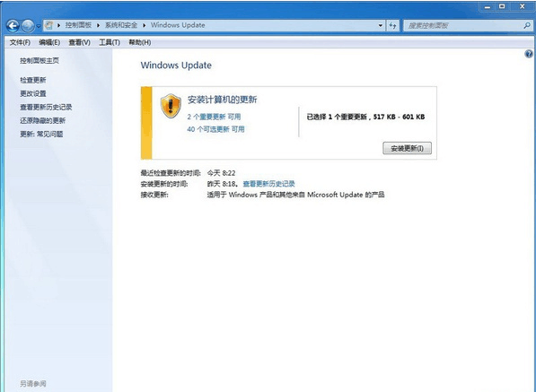
Task: Go to 控制面板主页 in the sidebar
Action: 40,61
